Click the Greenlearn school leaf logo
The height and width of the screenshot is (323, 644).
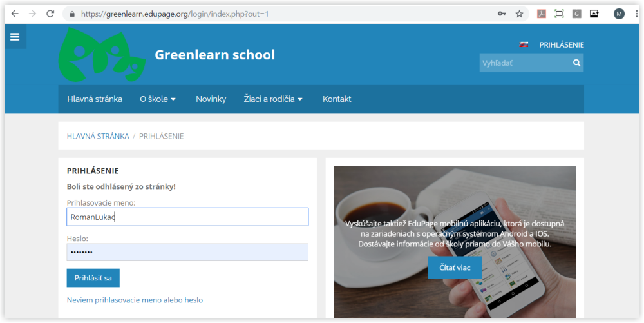102,55
